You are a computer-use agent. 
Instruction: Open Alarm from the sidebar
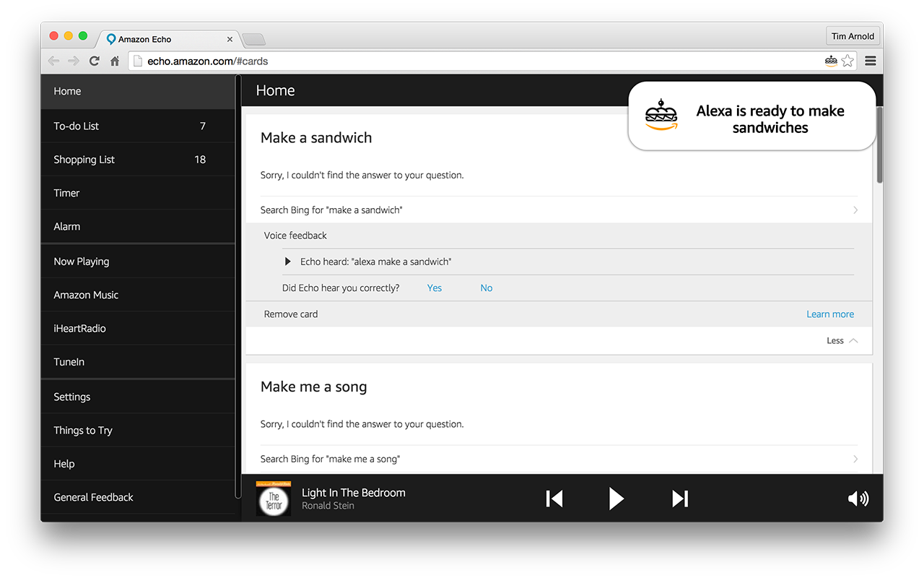(x=138, y=226)
